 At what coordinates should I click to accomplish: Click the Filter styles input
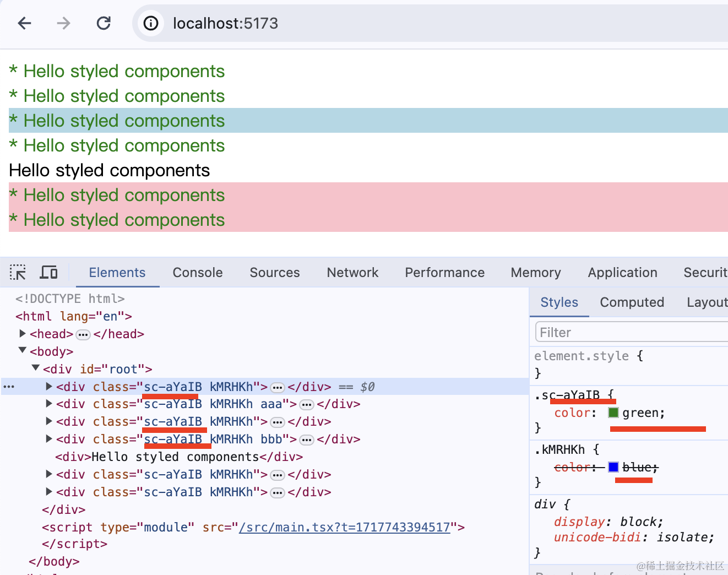point(632,332)
